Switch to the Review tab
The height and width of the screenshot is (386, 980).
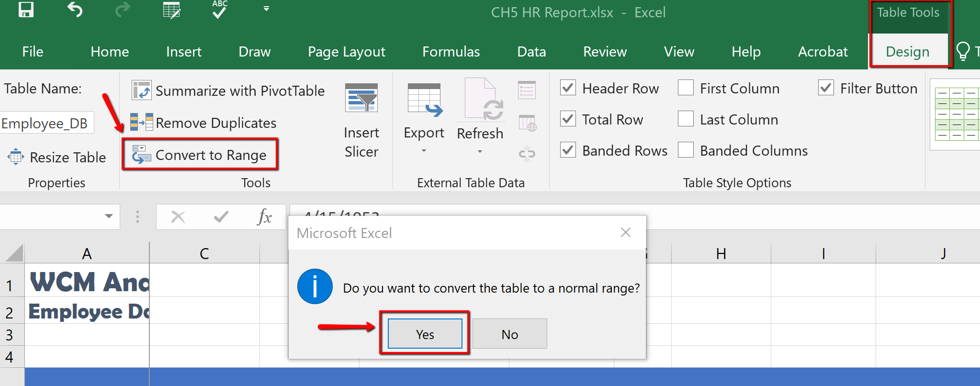(x=605, y=51)
